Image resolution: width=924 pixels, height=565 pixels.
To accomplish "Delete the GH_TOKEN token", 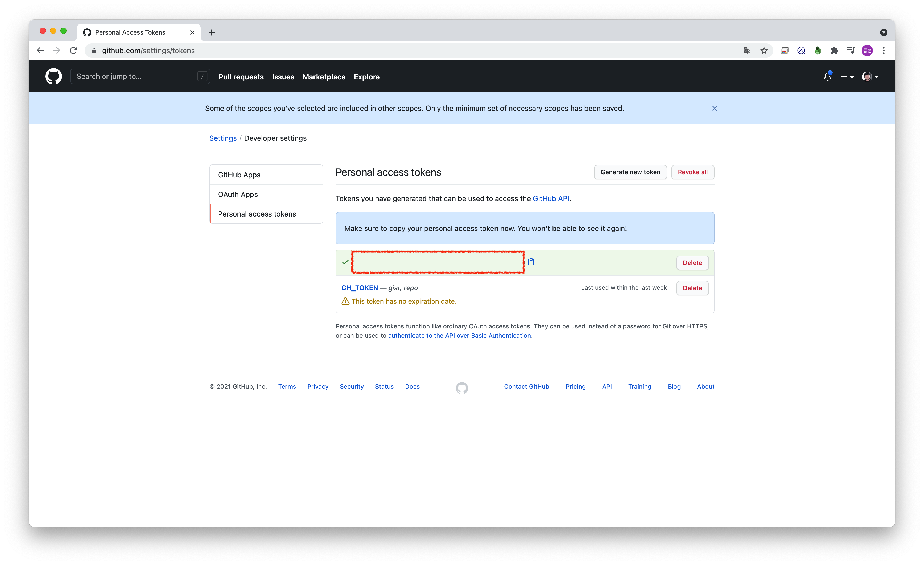I will tap(692, 288).
